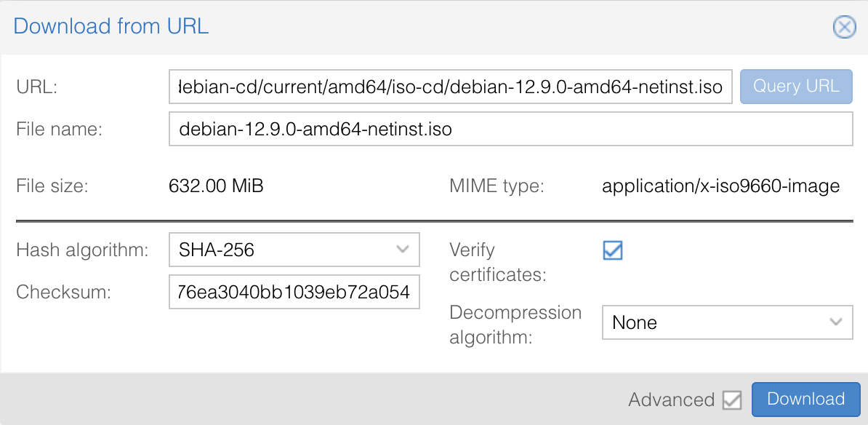Click the 'Decompression algorithm:' label
Screen dimensions: 868x425
(x=515, y=325)
